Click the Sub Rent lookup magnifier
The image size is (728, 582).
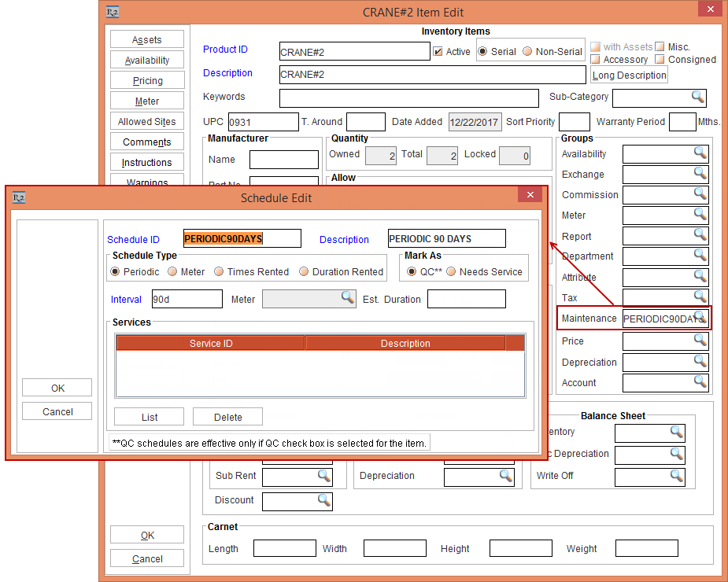tap(323, 476)
